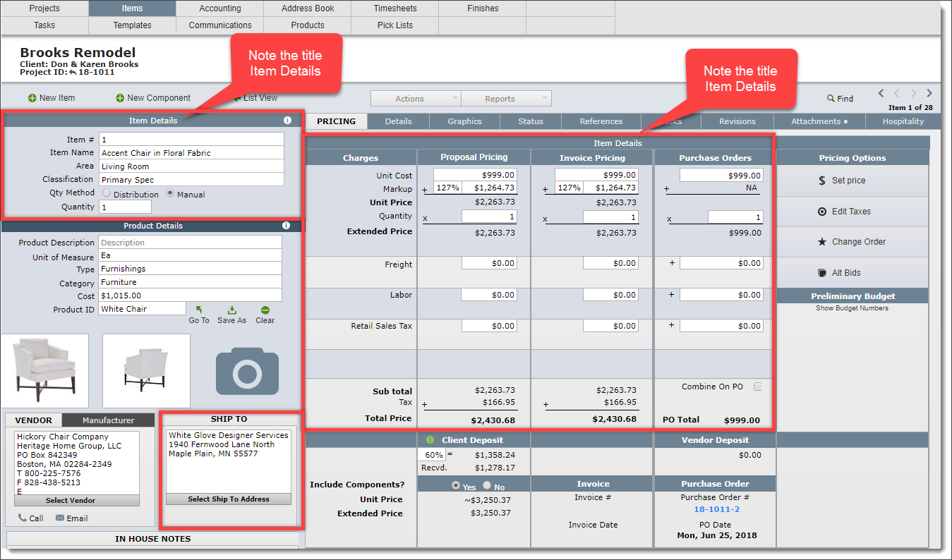Select the Distribution quantity method radio
Viewport: 952px width, 560px height.
pyautogui.click(x=107, y=193)
